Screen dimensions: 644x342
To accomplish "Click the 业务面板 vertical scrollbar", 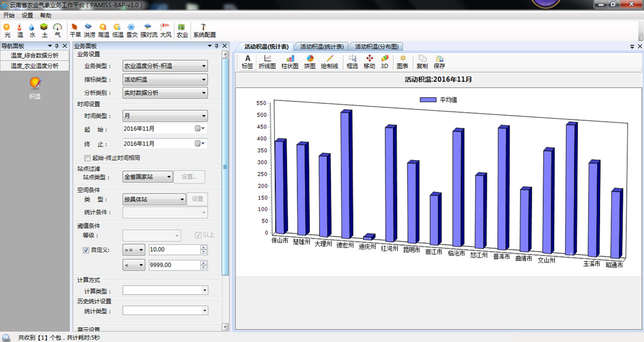I will pyautogui.click(x=225, y=168).
